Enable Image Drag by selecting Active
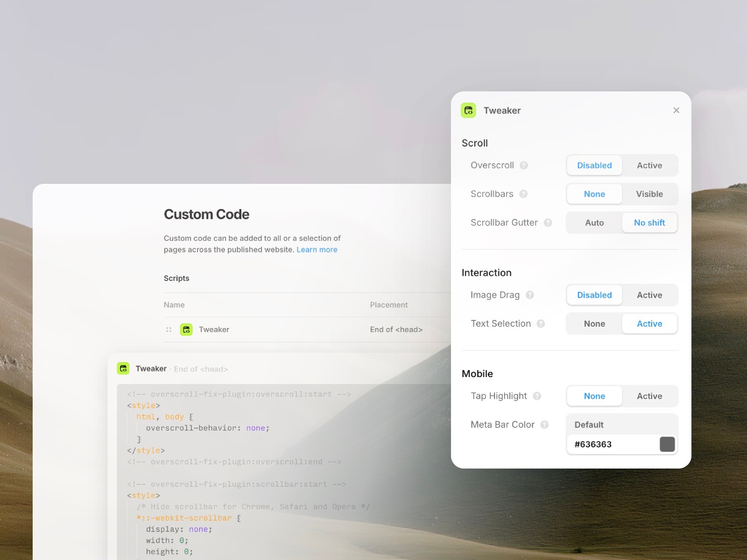The height and width of the screenshot is (560, 747). 649,295
